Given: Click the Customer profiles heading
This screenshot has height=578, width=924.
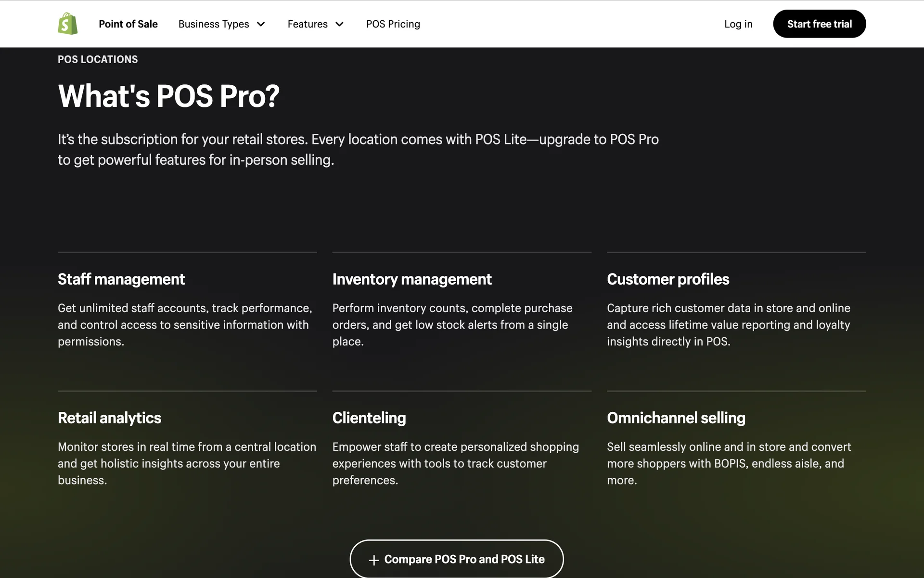Looking at the screenshot, I should point(668,279).
